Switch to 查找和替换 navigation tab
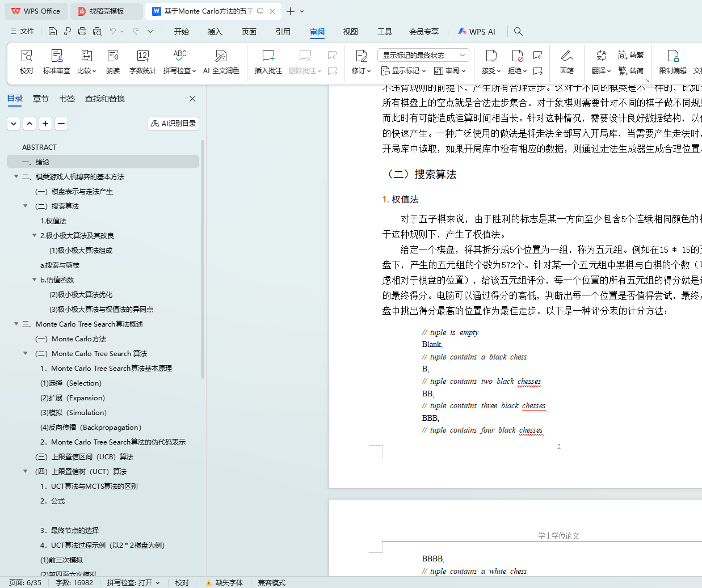The width and height of the screenshot is (702, 588). 105,99
